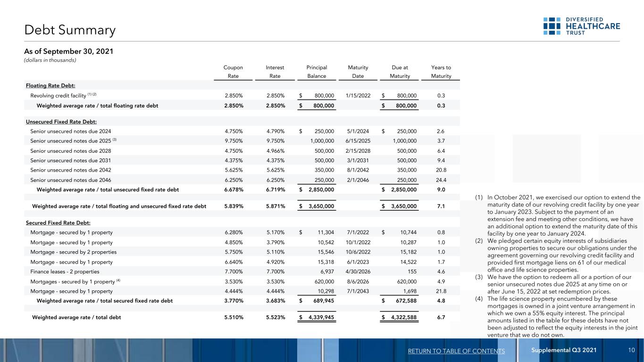This screenshot has width=644, height=362.
Task: Click the Coupon Rate column header
Action: tap(233, 72)
